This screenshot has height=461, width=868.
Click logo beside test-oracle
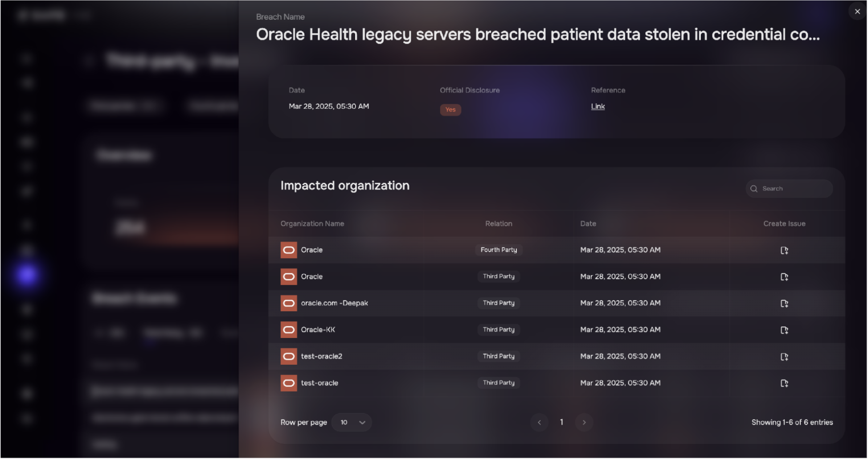pos(288,383)
